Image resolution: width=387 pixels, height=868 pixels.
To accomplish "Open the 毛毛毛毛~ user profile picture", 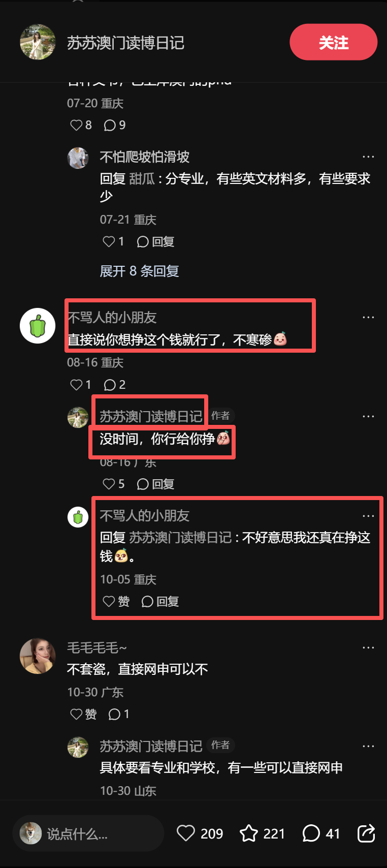I will [x=38, y=656].
